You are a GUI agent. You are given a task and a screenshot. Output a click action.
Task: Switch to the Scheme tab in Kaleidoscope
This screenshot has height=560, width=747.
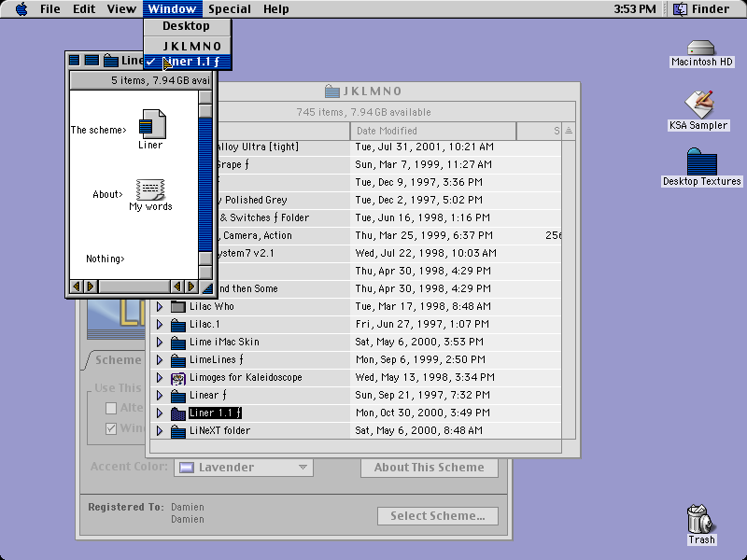pyautogui.click(x=118, y=360)
